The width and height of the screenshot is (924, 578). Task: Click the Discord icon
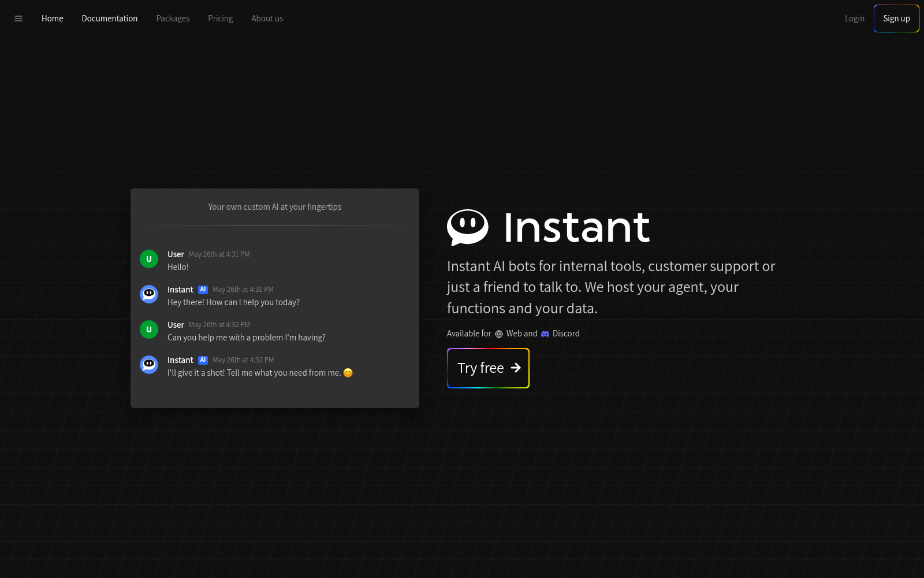545,334
